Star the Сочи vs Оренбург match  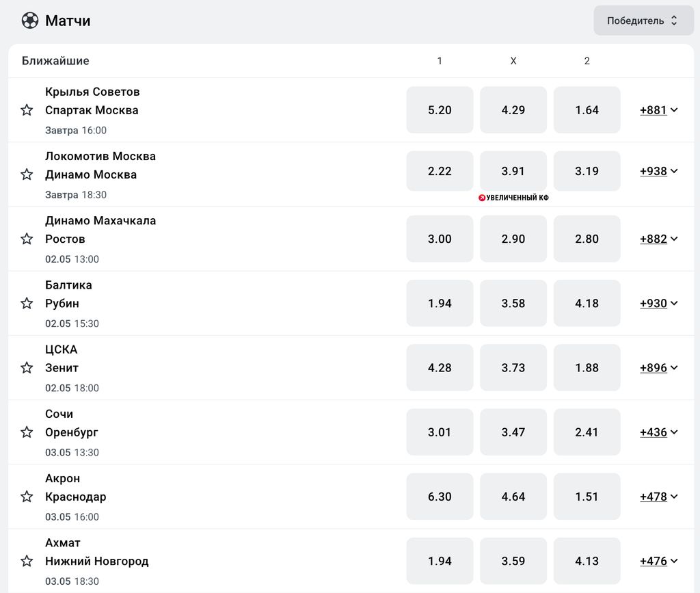click(27, 432)
